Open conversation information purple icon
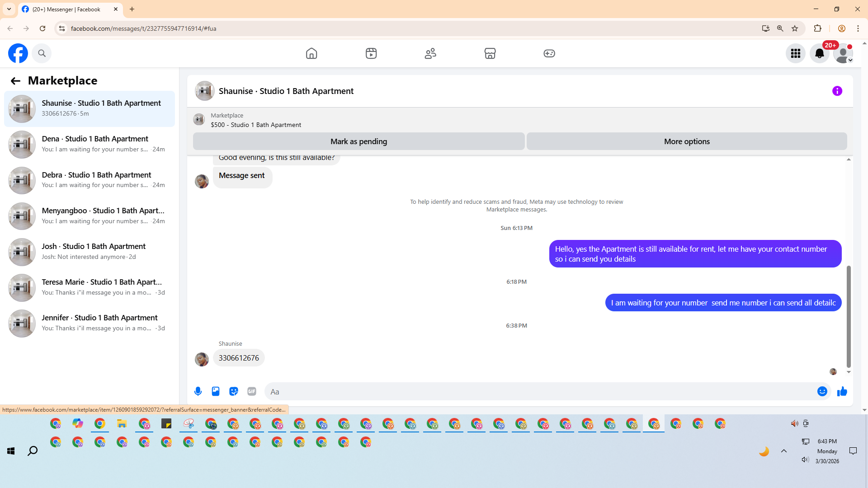This screenshot has width=868, height=488. [837, 91]
